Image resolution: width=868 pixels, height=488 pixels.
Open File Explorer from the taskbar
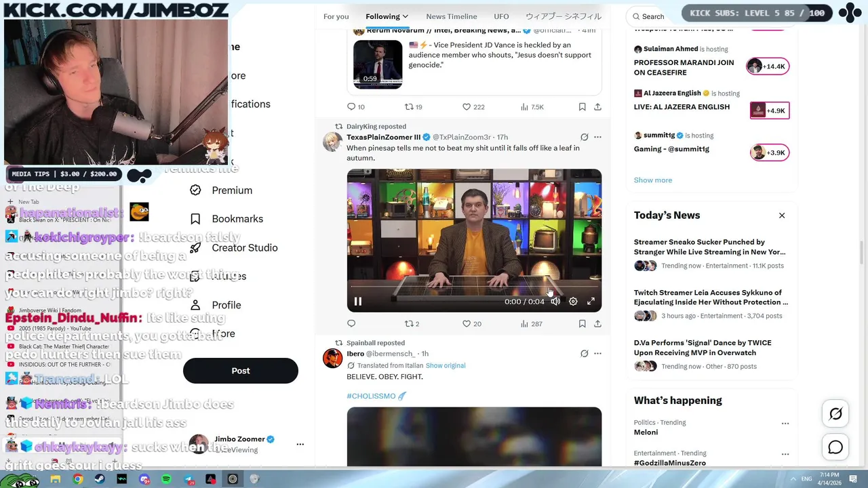[x=56, y=479]
